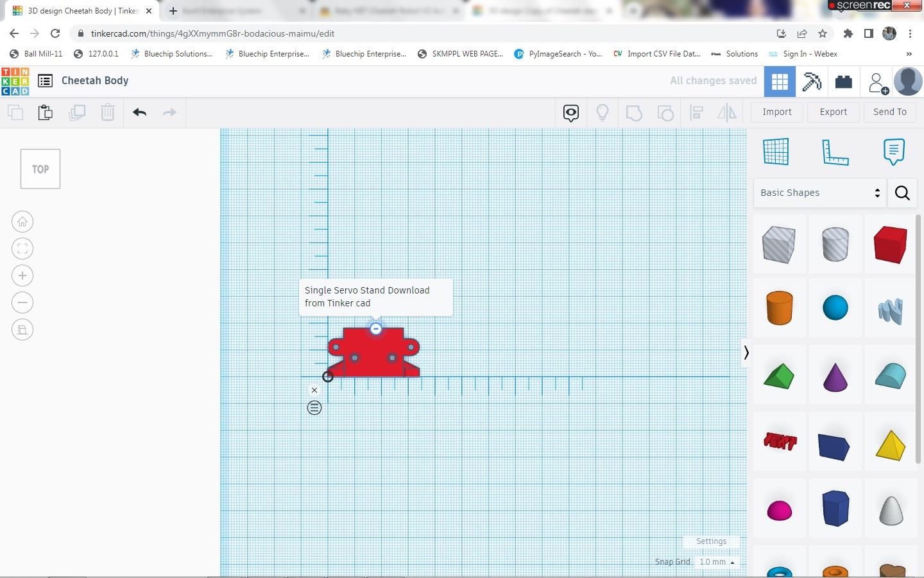The image size is (924, 578).
Task: Select the Notes tool
Action: tap(894, 152)
